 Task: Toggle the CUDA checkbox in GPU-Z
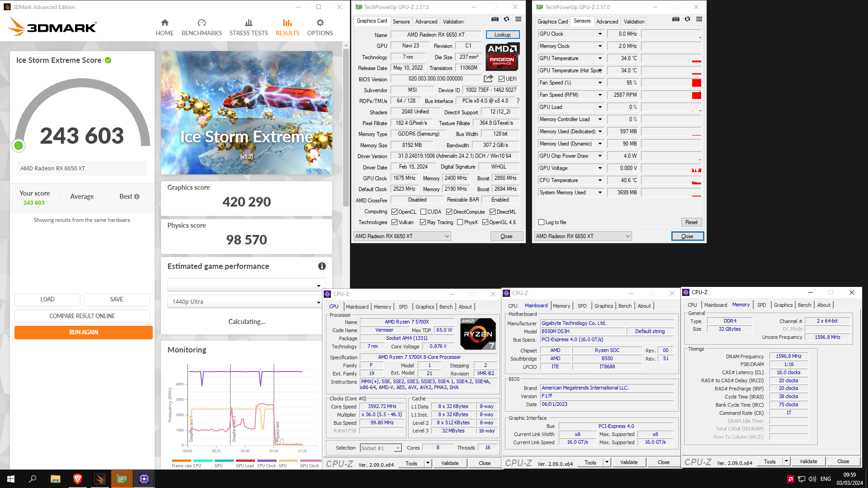(423, 212)
